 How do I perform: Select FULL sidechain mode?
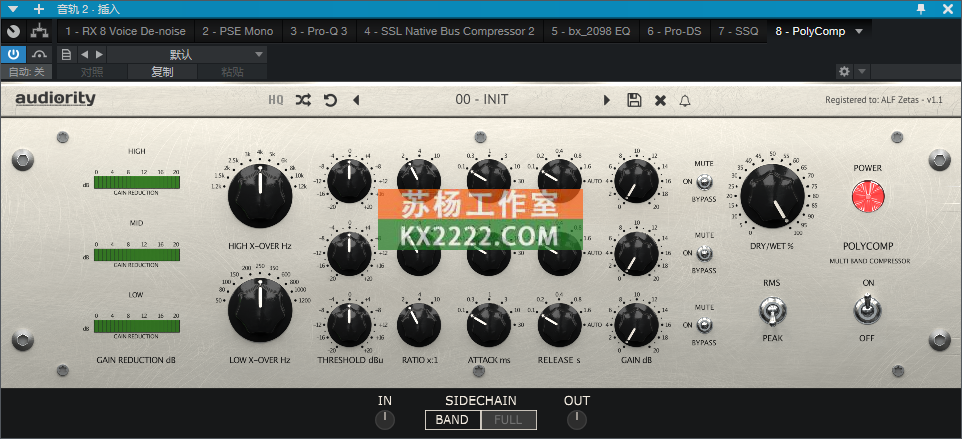coord(509,420)
